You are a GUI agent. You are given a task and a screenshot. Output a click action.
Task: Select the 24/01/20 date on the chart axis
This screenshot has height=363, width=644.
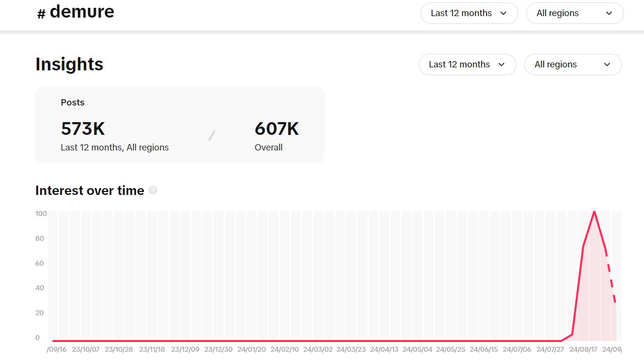pyautogui.click(x=252, y=350)
